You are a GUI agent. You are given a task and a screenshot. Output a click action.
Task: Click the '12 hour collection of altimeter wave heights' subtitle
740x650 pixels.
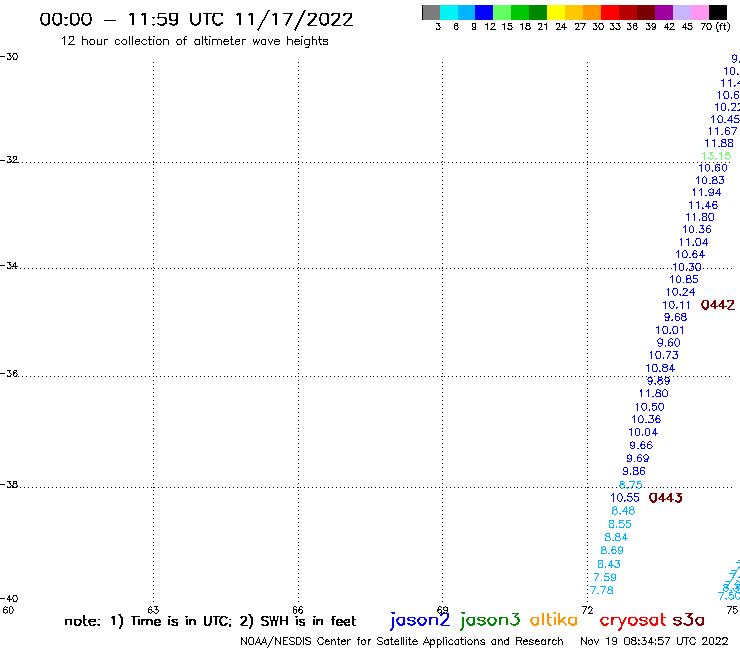pyautogui.click(x=194, y=41)
